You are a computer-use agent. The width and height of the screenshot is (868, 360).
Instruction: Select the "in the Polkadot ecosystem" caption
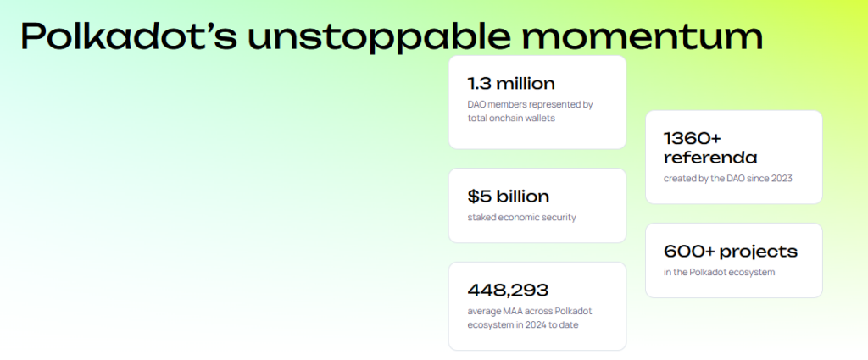point(719,272)
